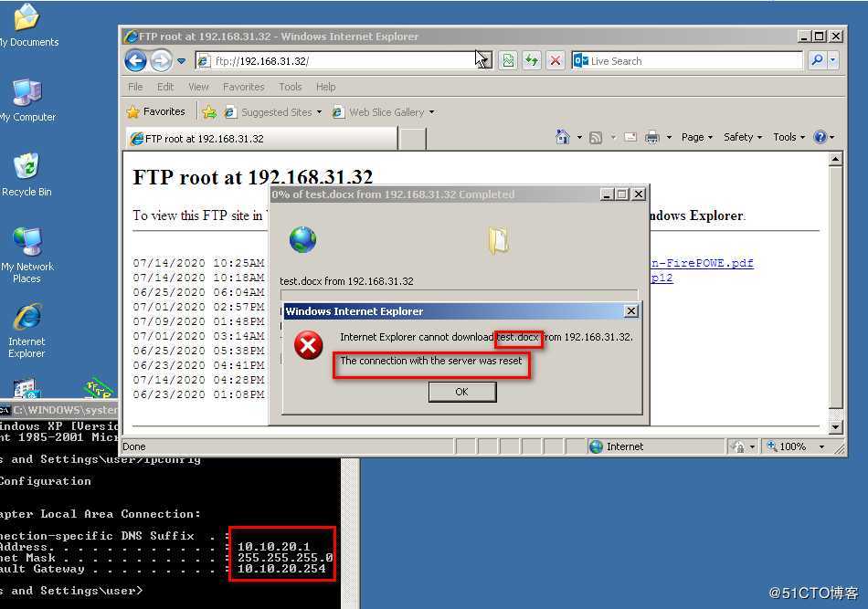Expand Print options dropdown arrow
The image size is (868, 609).
[x=669, y=137]
